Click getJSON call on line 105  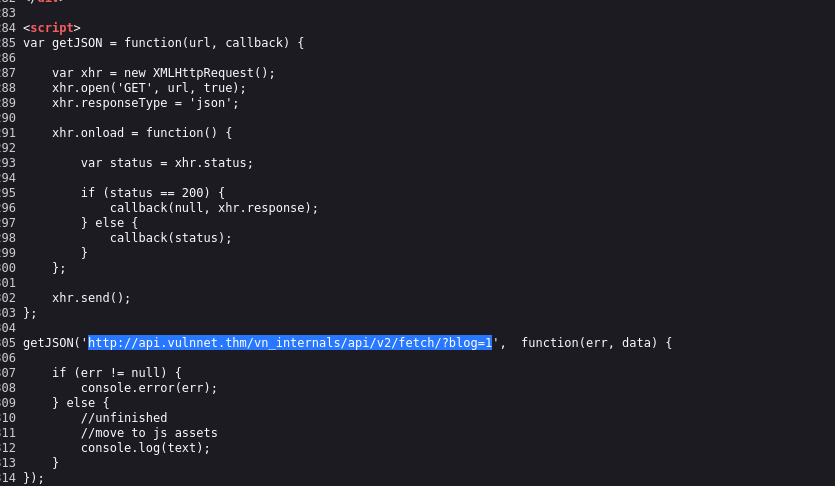pos(48,343)
